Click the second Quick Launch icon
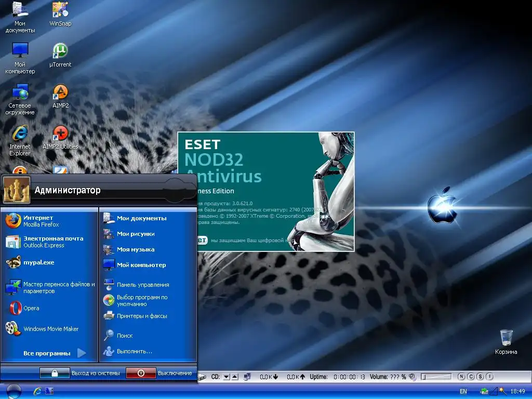Screen dimensions: 532x399 tap(49, 391)
